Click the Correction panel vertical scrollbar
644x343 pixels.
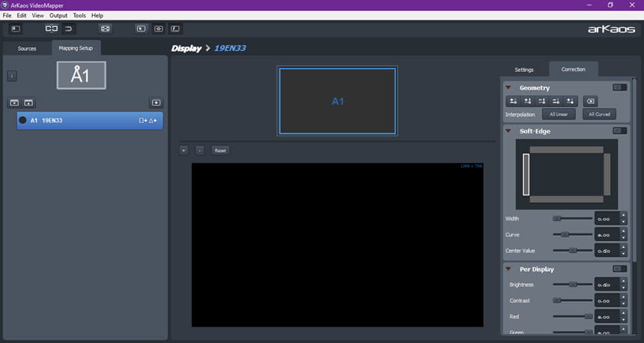coord(634,169)
